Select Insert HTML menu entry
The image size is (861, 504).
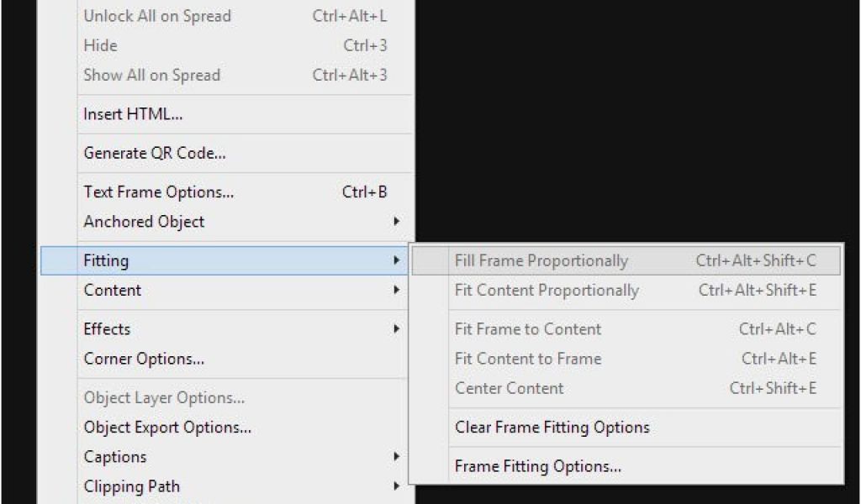(x=133, y=114)
